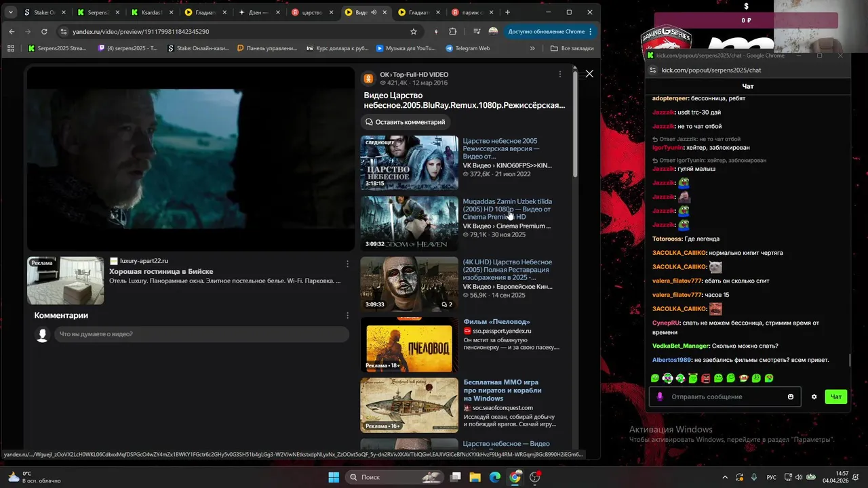Open Task View in taskbar
Viewport: 868px width, 488px height.
point(456,477)
